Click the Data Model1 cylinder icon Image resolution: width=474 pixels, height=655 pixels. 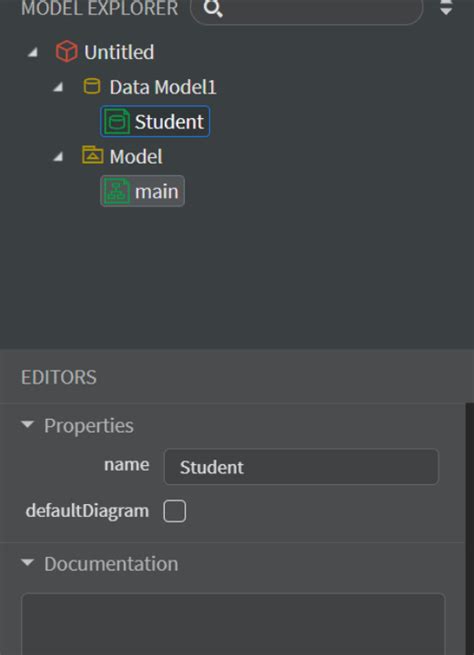tap(92, 86)
